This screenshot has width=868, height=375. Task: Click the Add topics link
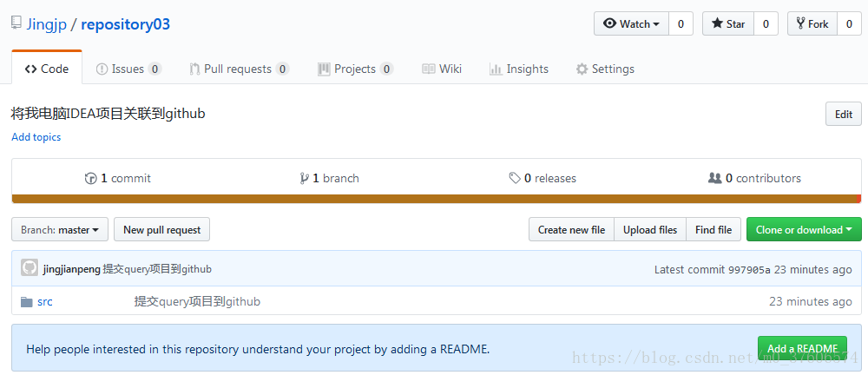pos(36,137)
